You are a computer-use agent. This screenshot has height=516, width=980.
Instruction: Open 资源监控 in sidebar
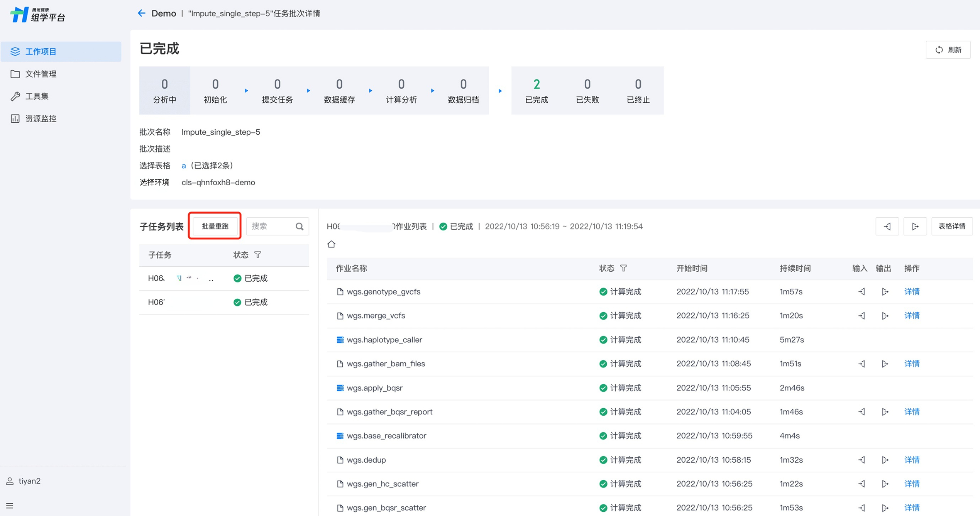click(41, 119)
